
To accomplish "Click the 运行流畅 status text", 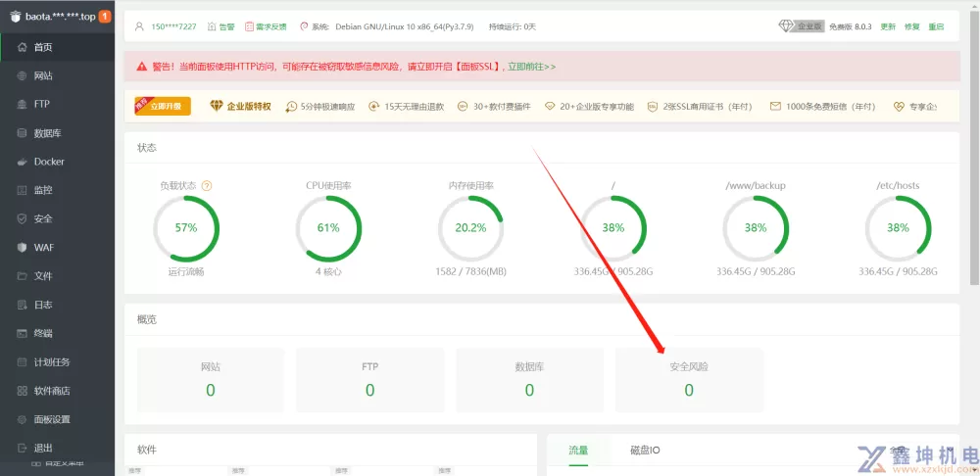I will pos(186,271).
